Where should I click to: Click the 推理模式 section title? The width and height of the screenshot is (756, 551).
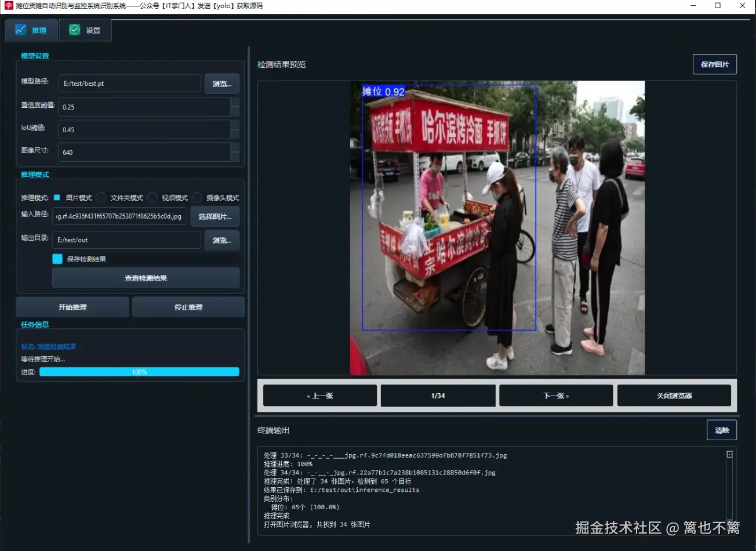click(x=35, y=175)
